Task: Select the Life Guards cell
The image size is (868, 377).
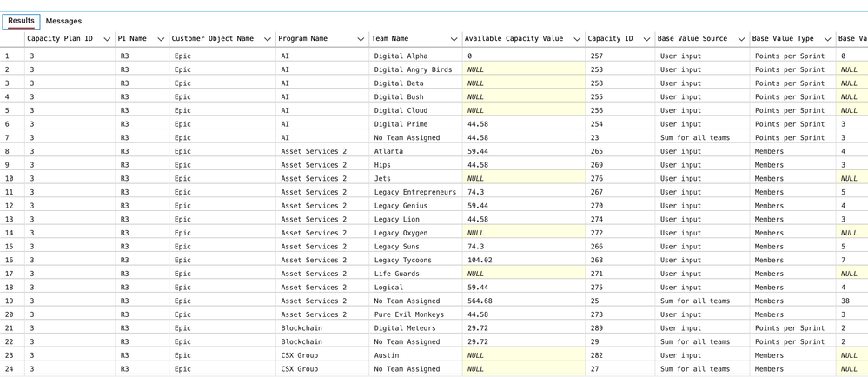Action: point(415,274)
